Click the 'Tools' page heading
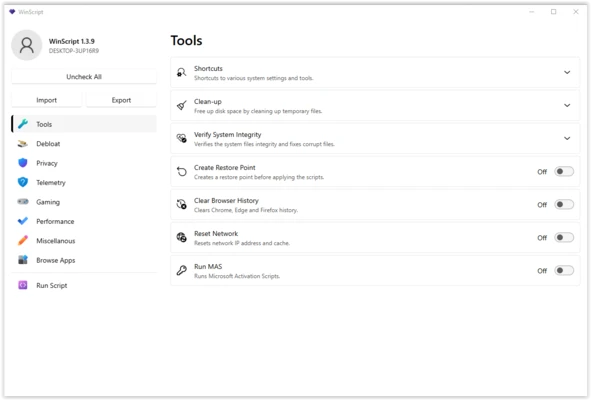Image resolution: width=591 pixels, height=400 pixels. pyautogui.click(x=187, y=40)
